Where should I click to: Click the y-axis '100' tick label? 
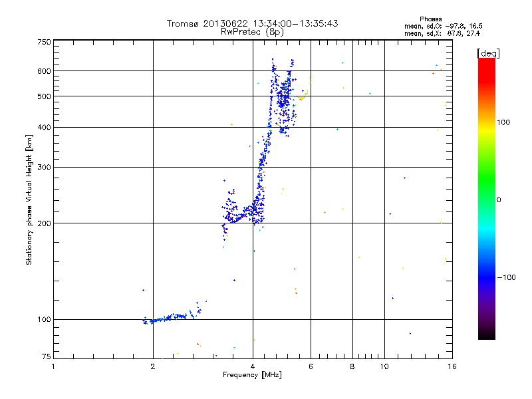[x=45, y=320]
